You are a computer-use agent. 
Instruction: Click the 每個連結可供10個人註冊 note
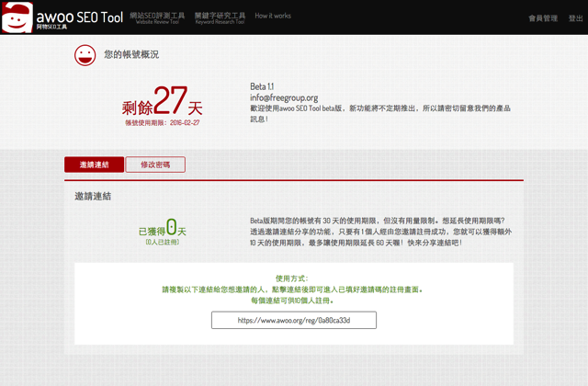pyautogui.click(x=292, y=301)
